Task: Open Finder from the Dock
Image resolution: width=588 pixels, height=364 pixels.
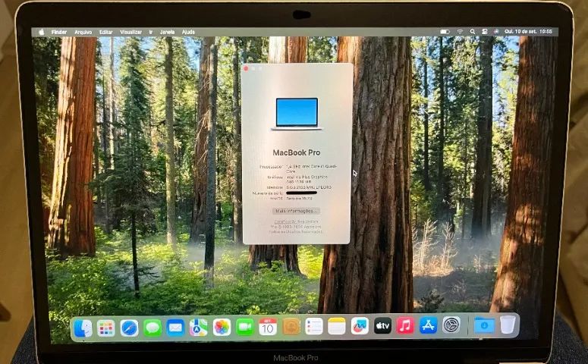Action: point(83,328)
